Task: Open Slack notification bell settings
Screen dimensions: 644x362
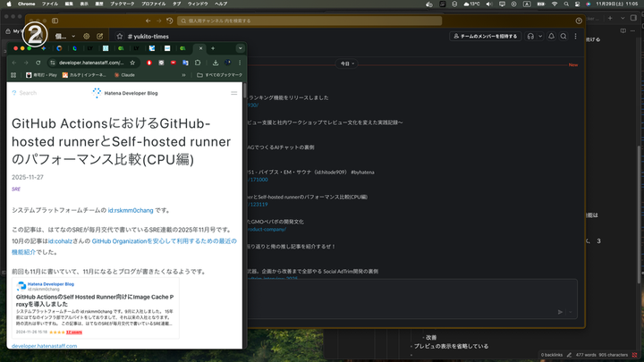Action: pos(552,36)
